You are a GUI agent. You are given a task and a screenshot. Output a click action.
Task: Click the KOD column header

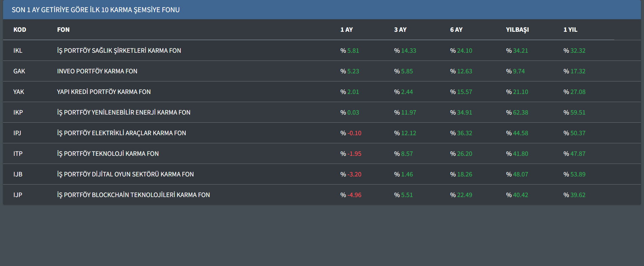pos(20,30)
